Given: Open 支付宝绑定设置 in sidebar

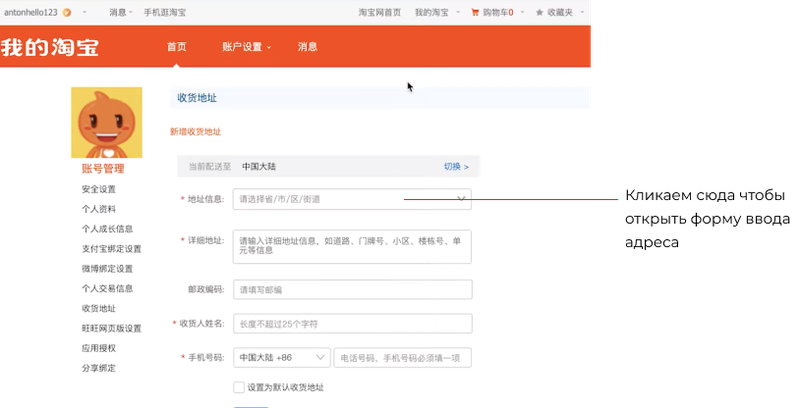Looking at the screenshot, I should pos(111,249).
